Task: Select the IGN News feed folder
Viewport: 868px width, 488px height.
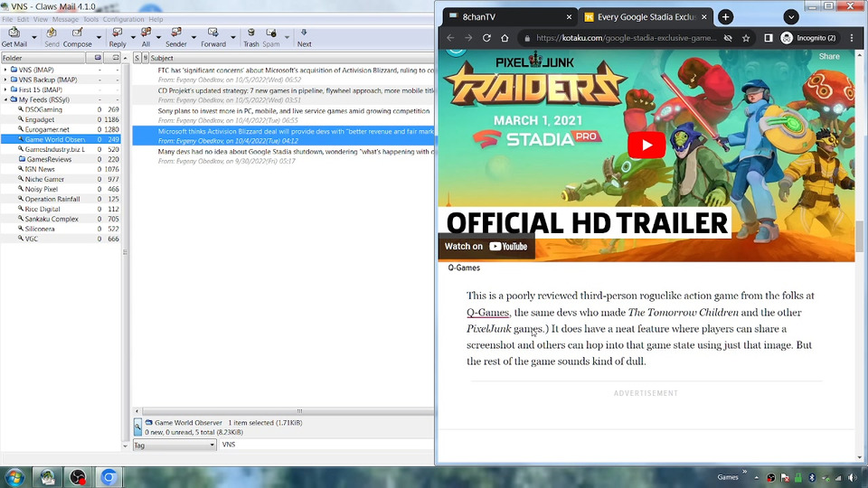Action: click(x=40, y=169)
